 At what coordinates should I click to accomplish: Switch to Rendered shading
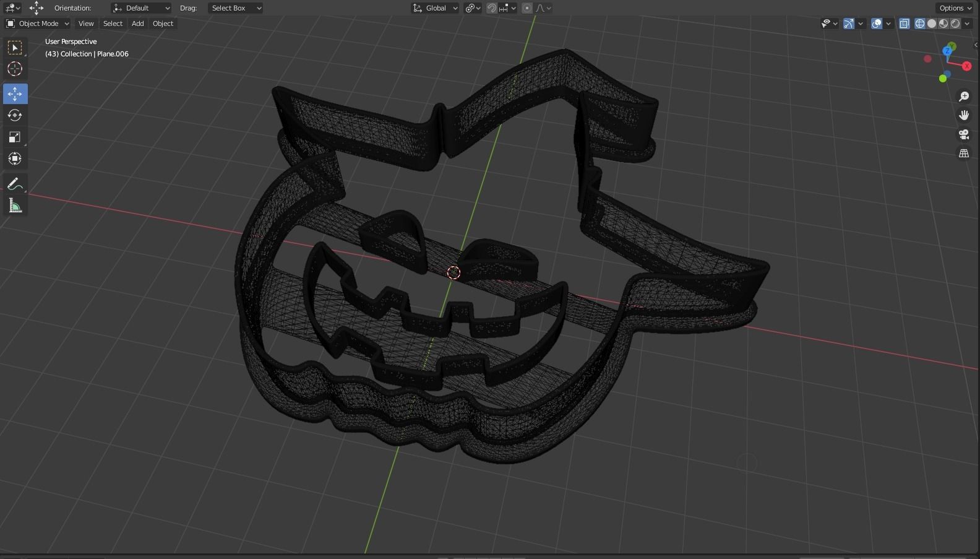pos(955,24)
